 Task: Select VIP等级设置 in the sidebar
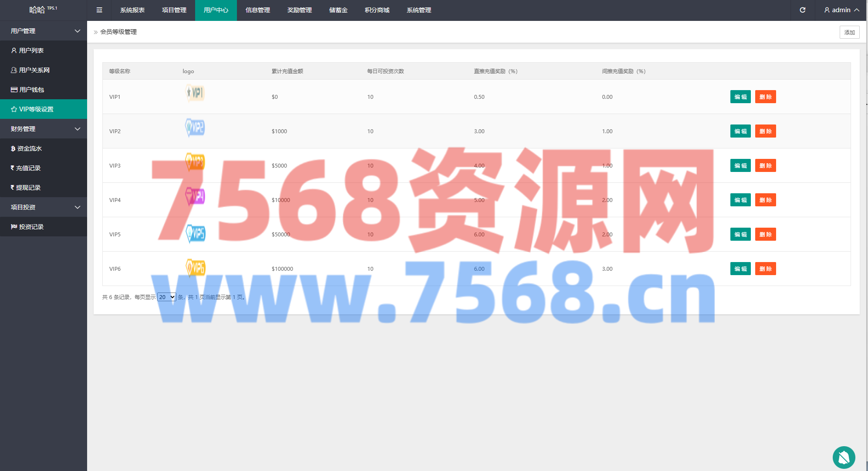(x=36, y=109)
